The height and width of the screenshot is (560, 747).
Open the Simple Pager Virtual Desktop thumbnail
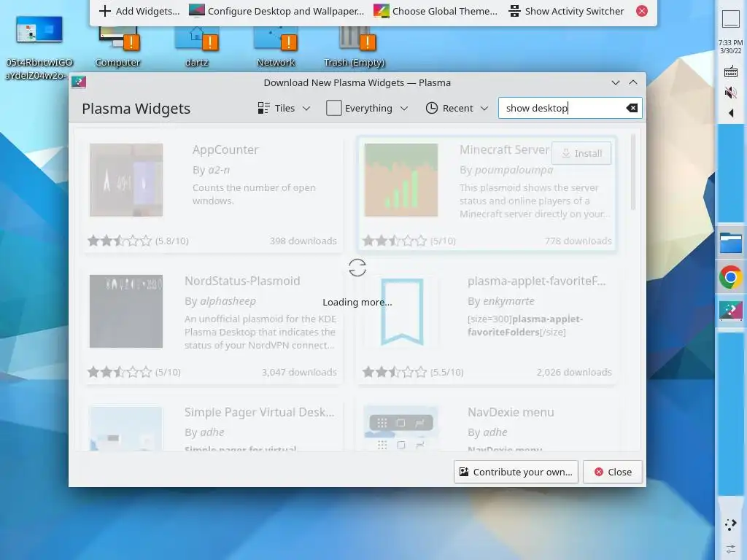[125, 428]
